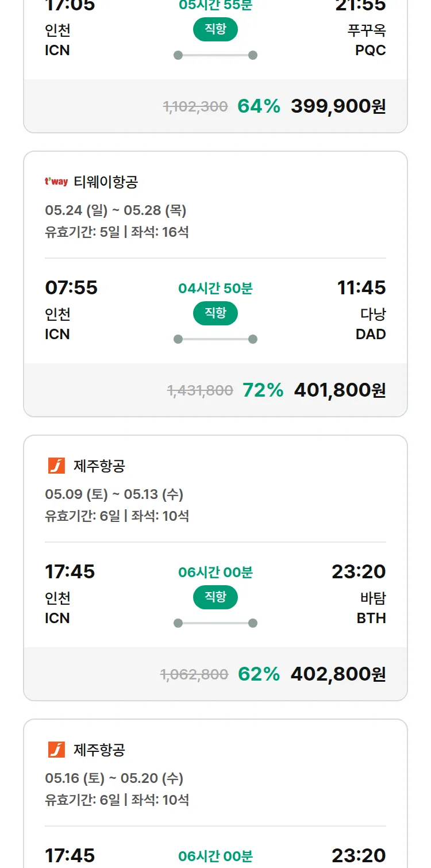This screenshot has height=868, width=431.
Task: Click the 72% discount label
Action: coord(263,390)
